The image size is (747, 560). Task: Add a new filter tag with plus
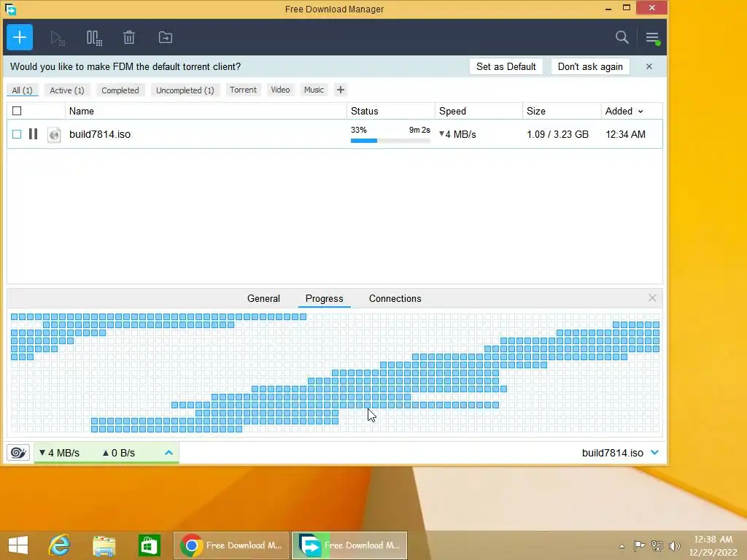340,90
